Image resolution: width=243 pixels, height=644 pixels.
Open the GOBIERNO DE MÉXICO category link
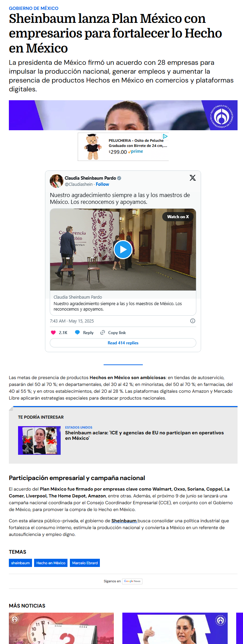point(33,8)
